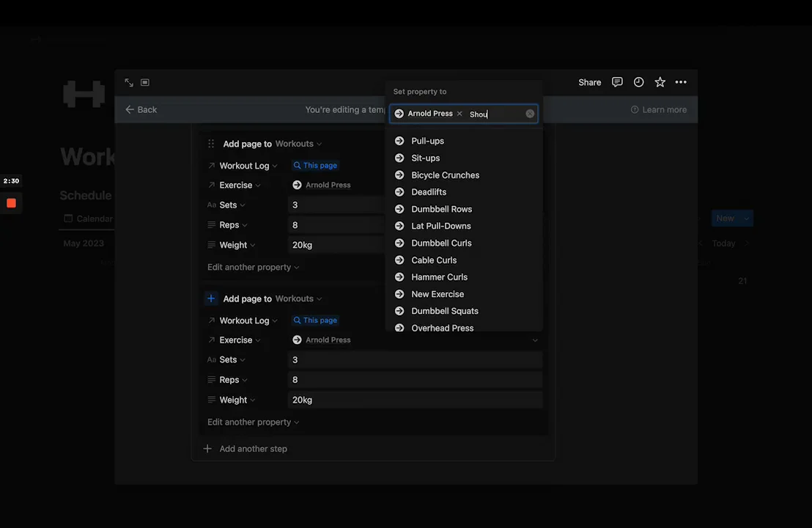Open second step's Reps property dropdown
The width and height of the screenshot is (812, 528).
(233, 380)
